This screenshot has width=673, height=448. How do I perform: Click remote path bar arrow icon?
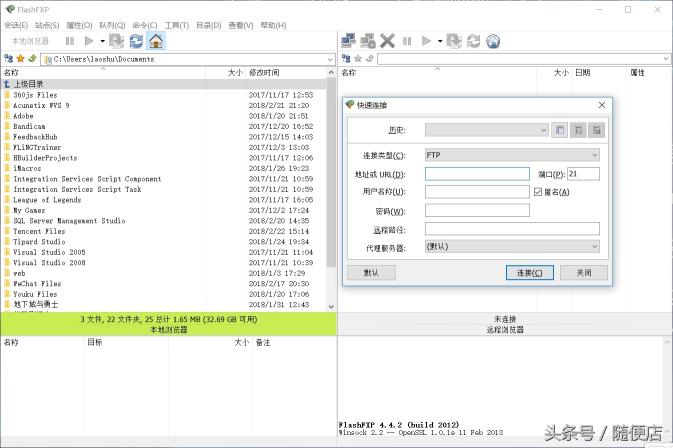click(x=370, y=58)
